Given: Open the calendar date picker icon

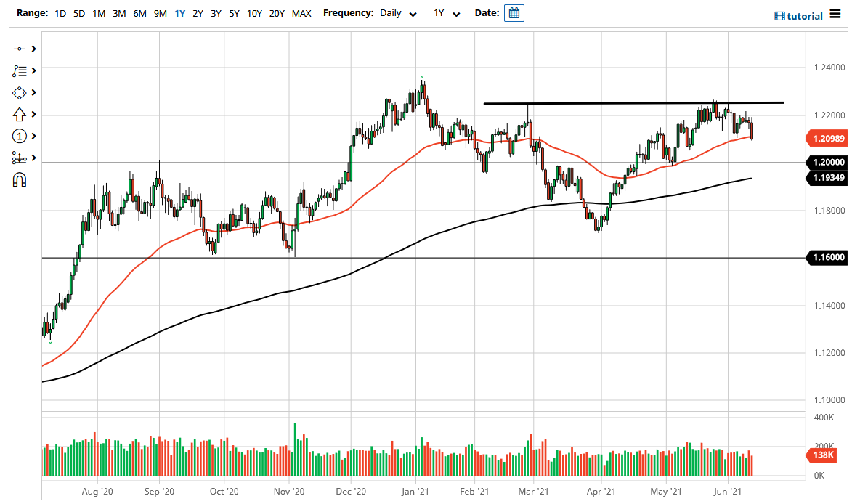Looking at the screenshot, I should tap(514, 13).
